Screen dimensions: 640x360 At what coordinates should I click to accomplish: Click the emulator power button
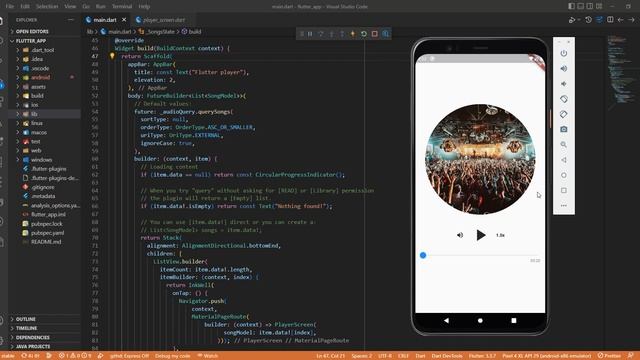tap(564, 53)
